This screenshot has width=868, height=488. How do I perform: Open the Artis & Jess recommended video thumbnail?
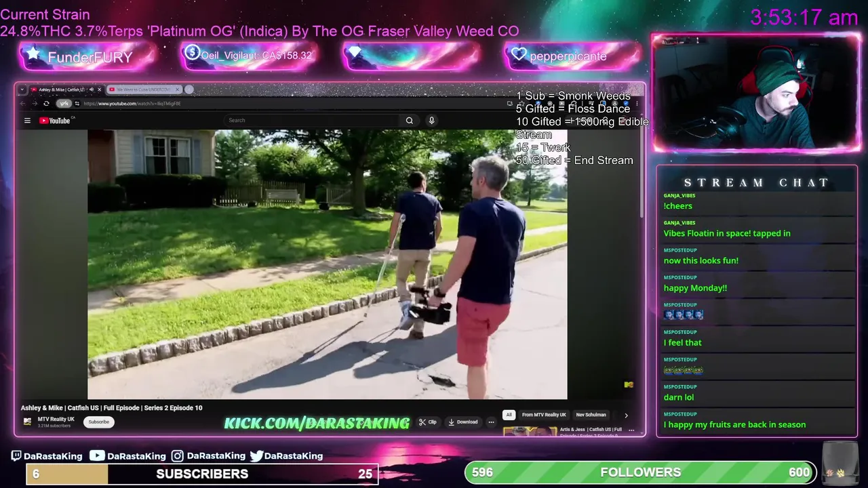530,431
